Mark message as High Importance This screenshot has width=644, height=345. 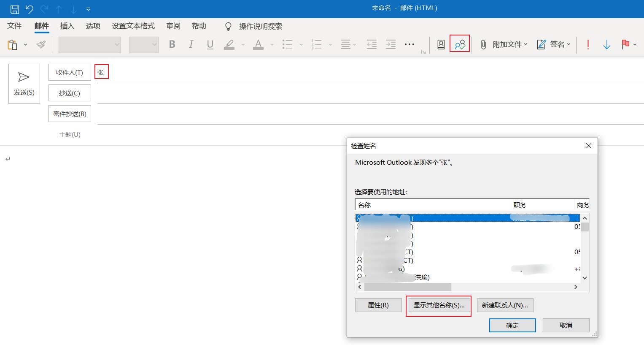tap(588, 44)
